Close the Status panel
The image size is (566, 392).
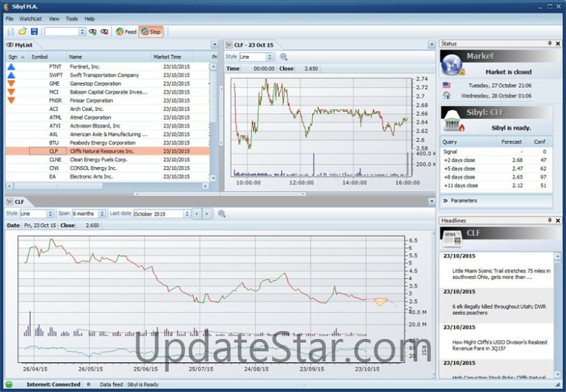(x=558, y=44)
